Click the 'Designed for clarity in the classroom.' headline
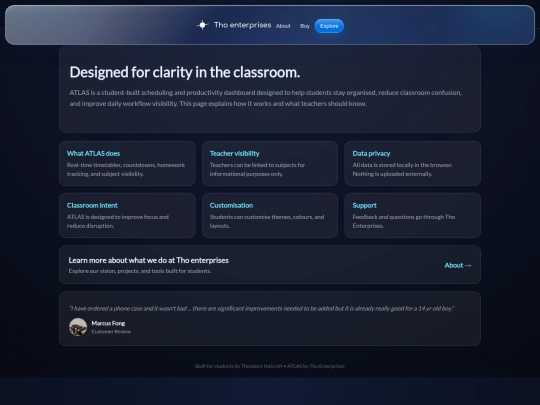This screenshot has width=540, height=405. [x=185, y=72]
